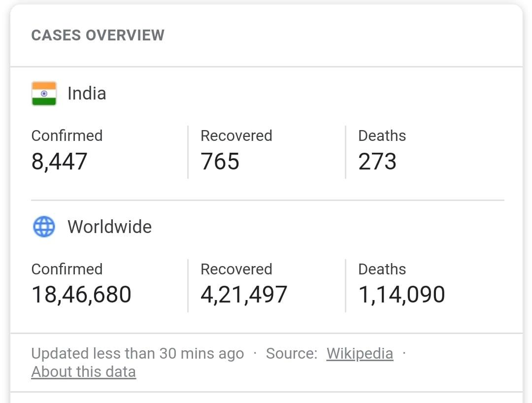Select the CASES OVERVIEW heading
Screen dimensions: 532x403
click(x=98, y=35)
